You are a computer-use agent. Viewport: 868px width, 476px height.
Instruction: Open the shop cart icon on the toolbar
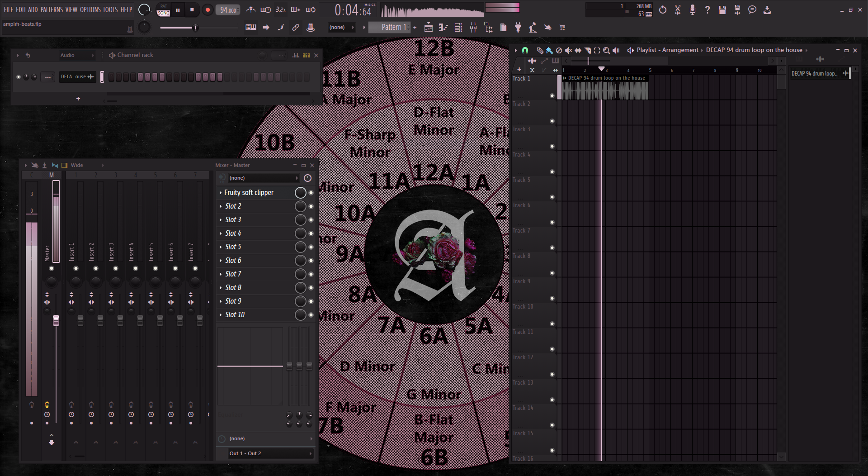click(x=563, y=28)
